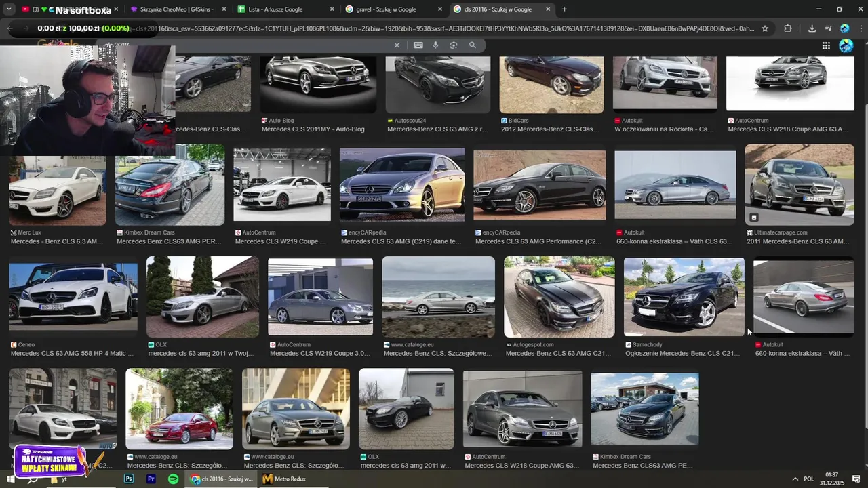The image size is (868, 488).
Task: Open BidCars 2012 Mercedes-Benz CLS-Class link
Action: tap(551, 129)
